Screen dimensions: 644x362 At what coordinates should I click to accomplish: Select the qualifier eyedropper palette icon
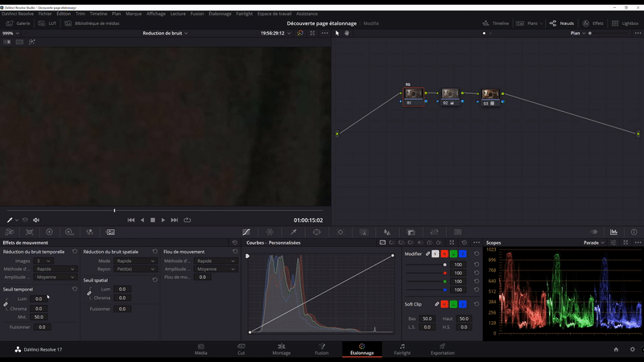point(293,232)
